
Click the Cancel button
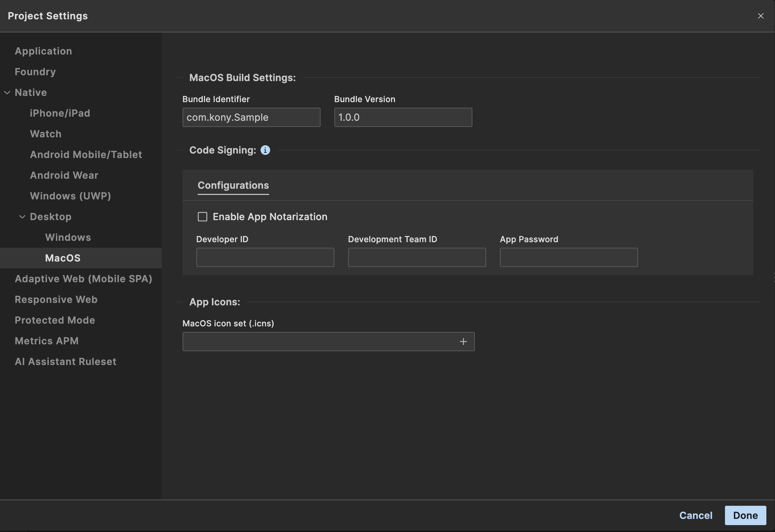pos(696,515)
